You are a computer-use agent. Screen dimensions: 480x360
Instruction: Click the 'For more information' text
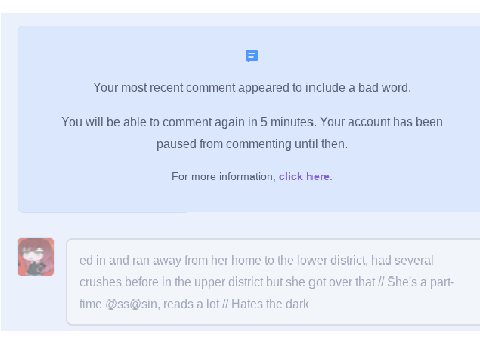coord(223,176)
